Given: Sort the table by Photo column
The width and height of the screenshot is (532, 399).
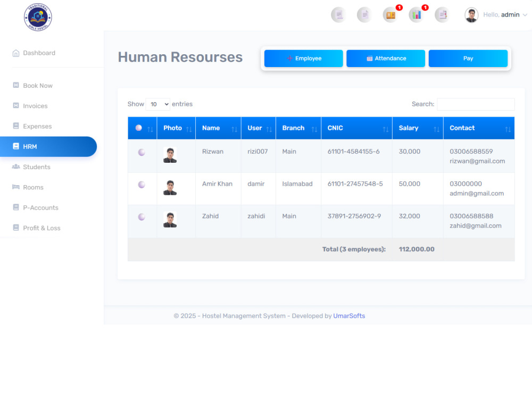Looking at the screenshot, I should pyautogui.click(x=176, y=128).
